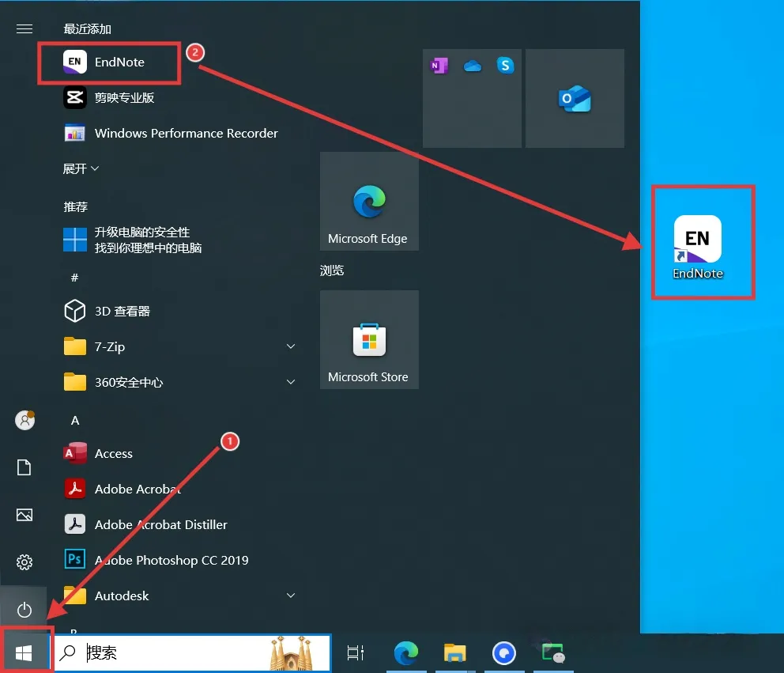
Task: Open Windows Performance Recorder
Action: [170, 133]
